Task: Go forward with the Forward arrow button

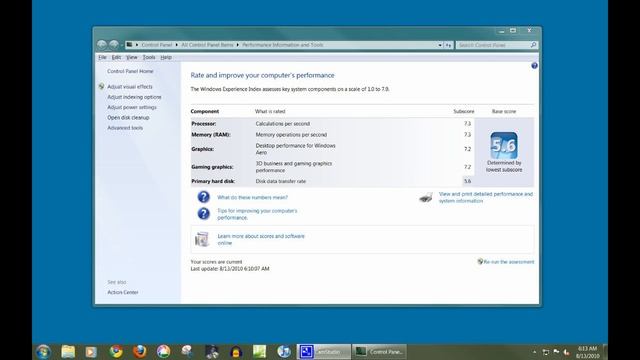Action: (114, 44)
